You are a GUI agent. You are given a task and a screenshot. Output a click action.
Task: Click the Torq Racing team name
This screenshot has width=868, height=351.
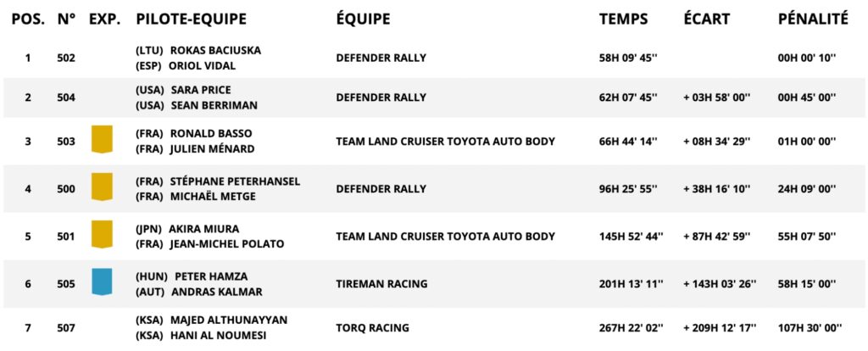tap(372, 327)
